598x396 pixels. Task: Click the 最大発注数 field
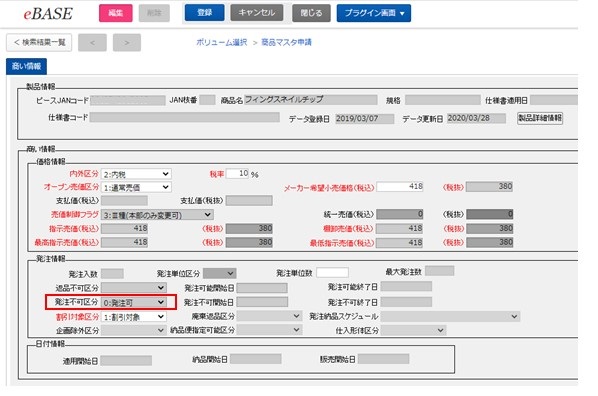439,271
